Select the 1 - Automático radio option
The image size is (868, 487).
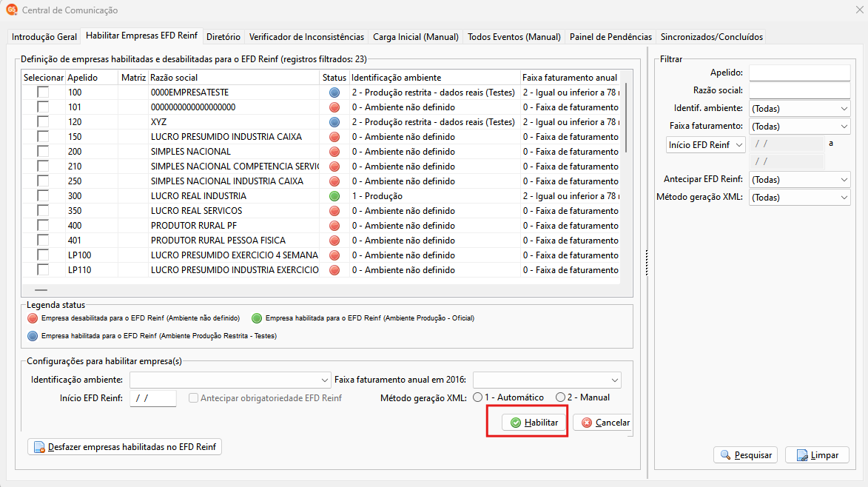[478, 397]
